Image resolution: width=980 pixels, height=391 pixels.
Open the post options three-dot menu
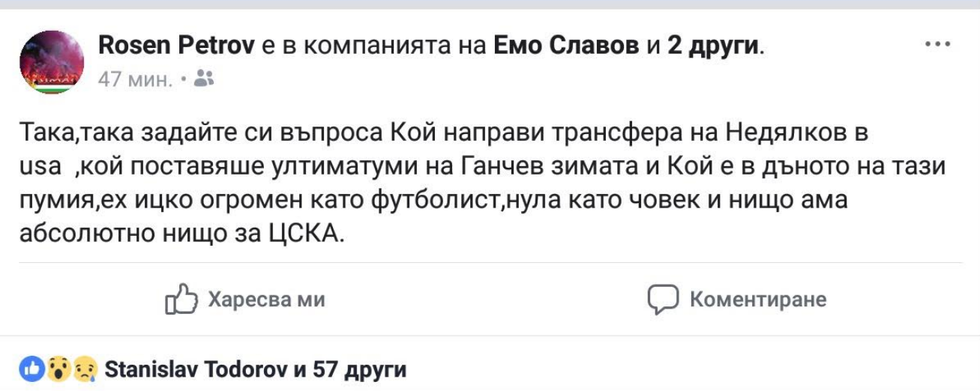tap(937, 46)
